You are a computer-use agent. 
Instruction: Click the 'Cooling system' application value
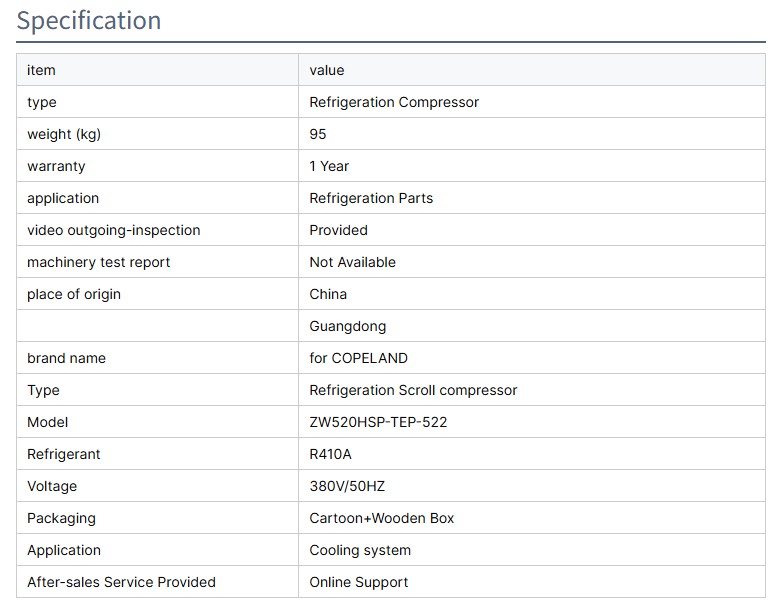pos(360,550)
